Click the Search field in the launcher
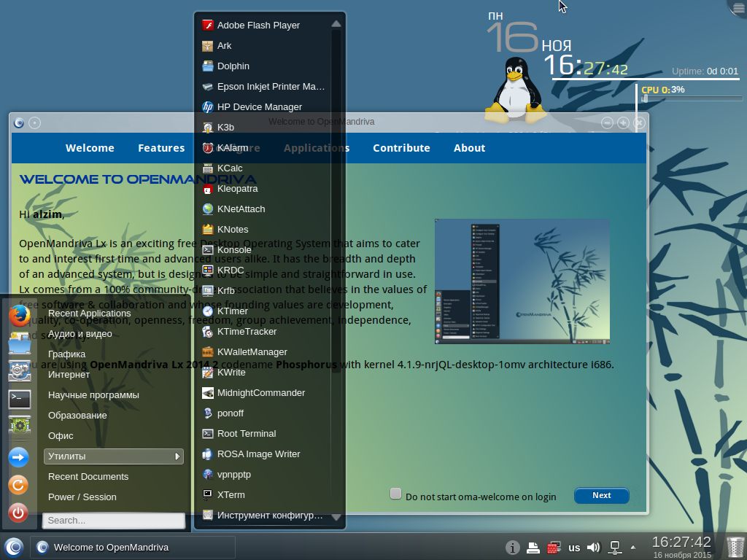 (114, 521)
